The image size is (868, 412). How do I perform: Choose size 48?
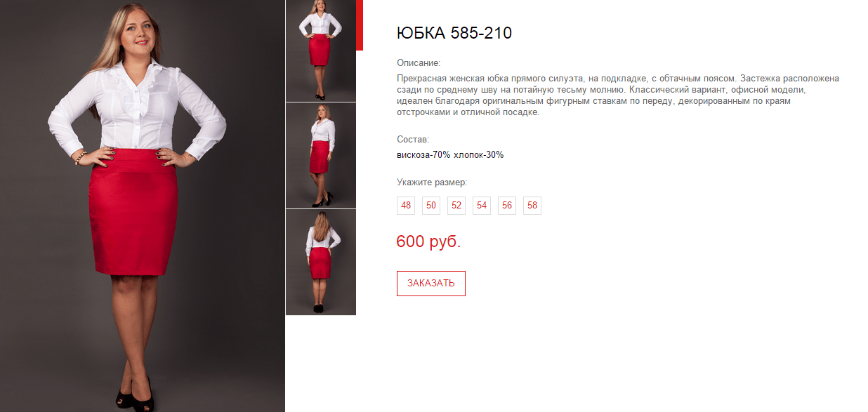click(x=406, y=206)
